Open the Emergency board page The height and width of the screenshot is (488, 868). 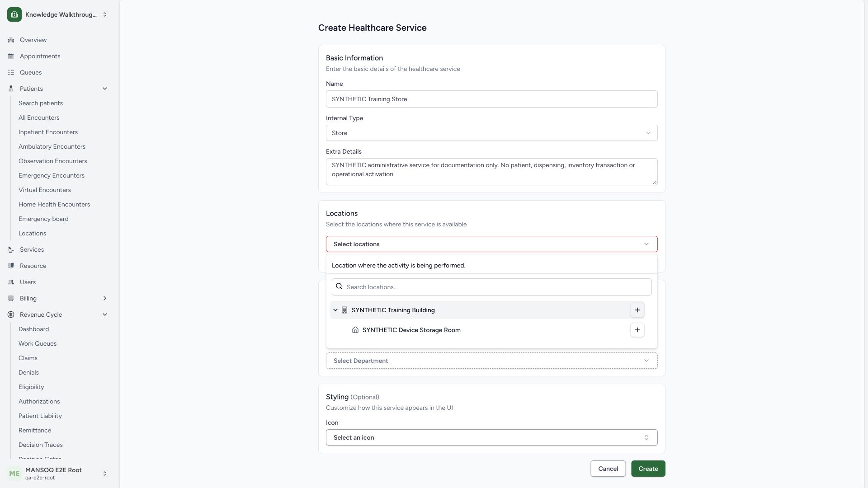(43, 219)
